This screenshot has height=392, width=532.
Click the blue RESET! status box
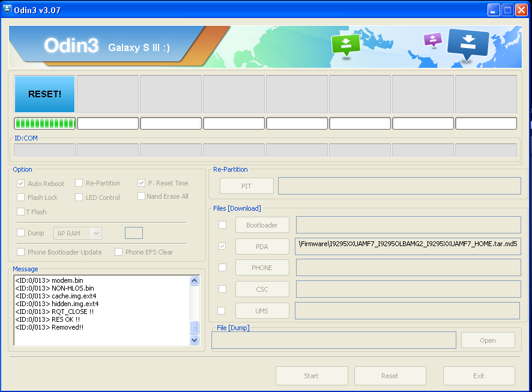(45, 94)
